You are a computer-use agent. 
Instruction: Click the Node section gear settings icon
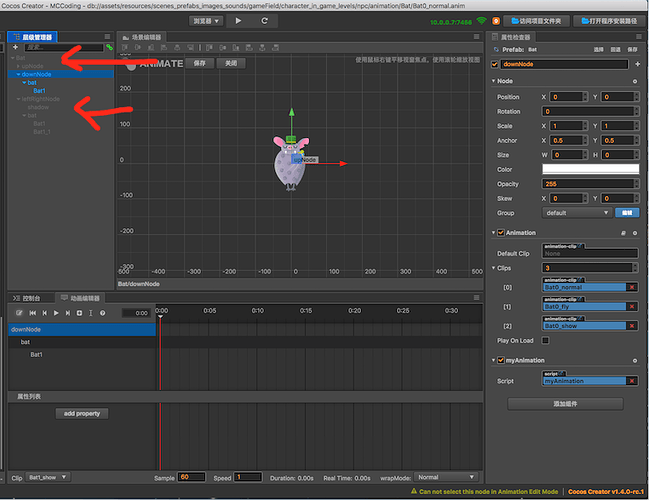pyautogui.click(x=635, y=81)
